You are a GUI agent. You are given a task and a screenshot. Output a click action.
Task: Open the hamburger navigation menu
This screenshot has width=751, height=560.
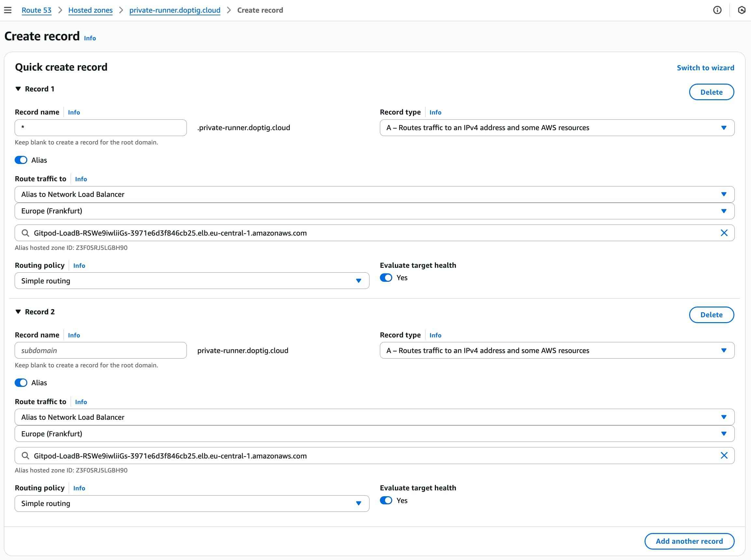tap(8, 10)
